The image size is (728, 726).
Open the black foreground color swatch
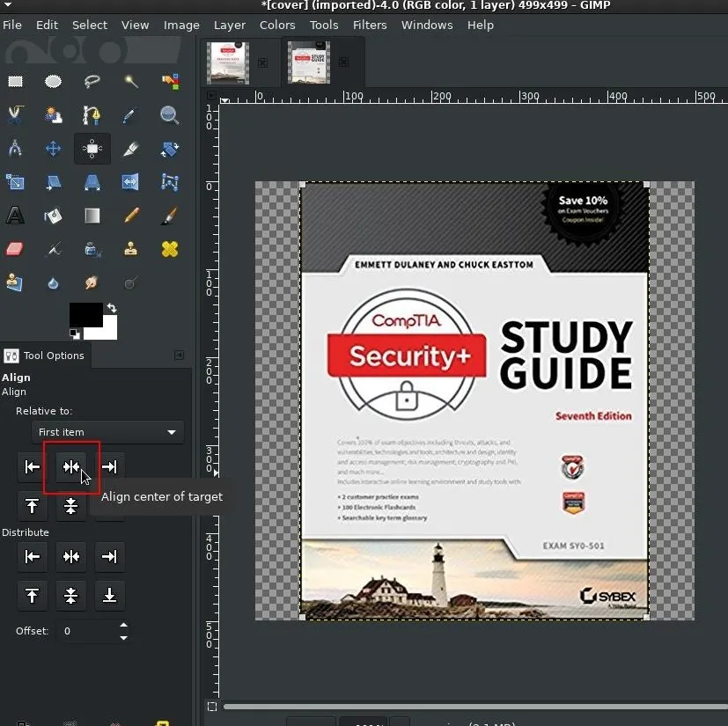[86, 315]
